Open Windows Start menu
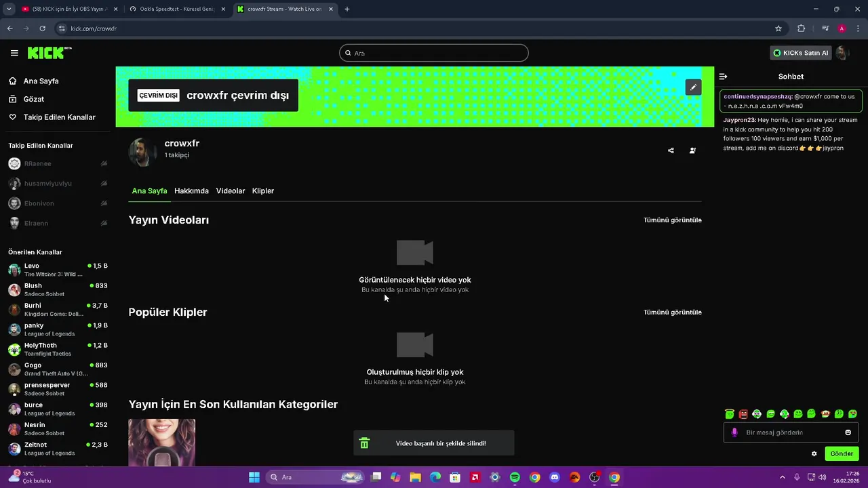The height and width of the screenshot is (488, 868). point(254,477)
